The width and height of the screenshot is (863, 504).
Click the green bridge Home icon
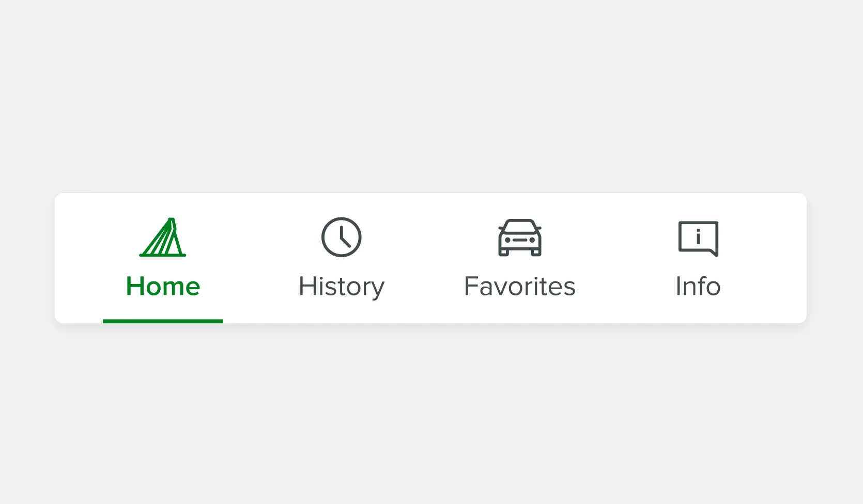click(x=163, y=238)
